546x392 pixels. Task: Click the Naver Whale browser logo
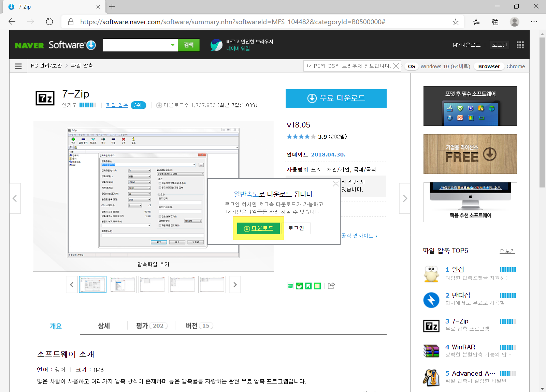pos(216,45)
